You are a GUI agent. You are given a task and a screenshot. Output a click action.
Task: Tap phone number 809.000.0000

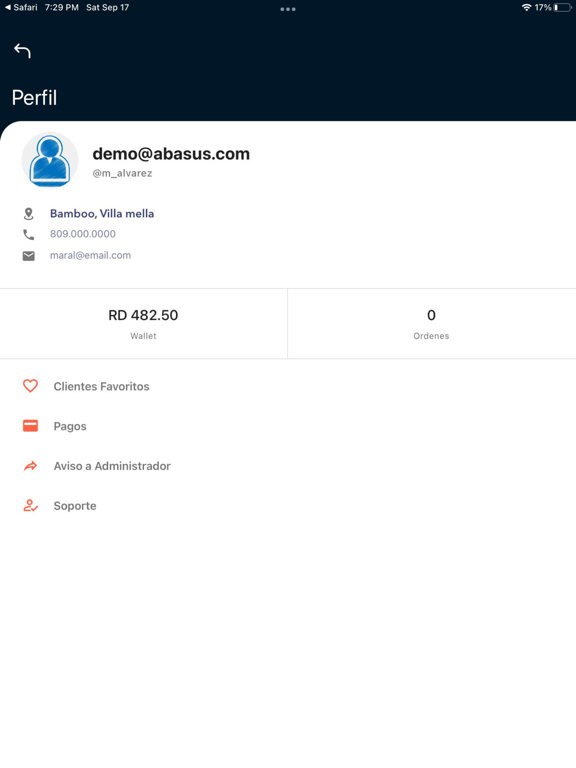[x=83, y=234]
